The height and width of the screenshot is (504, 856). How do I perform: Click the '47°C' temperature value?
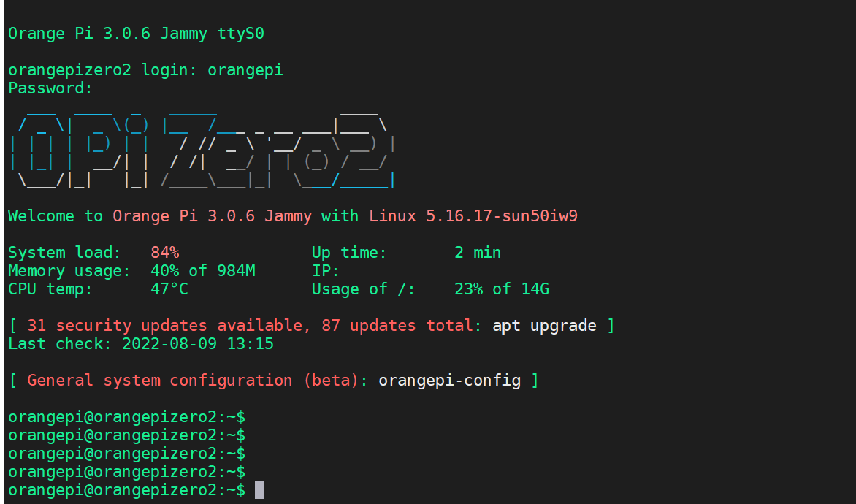click(x=169, y=289)
